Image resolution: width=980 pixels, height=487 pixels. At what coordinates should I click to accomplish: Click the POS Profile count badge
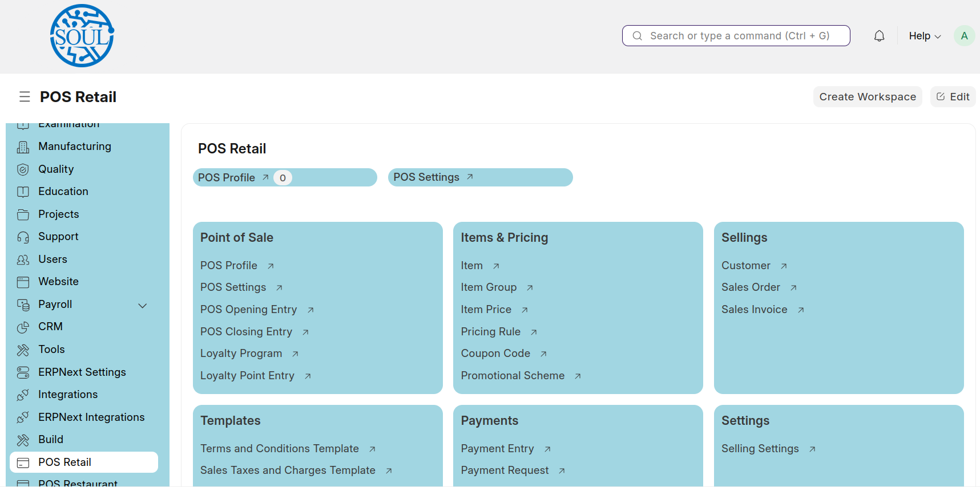(x=283, y=178)
